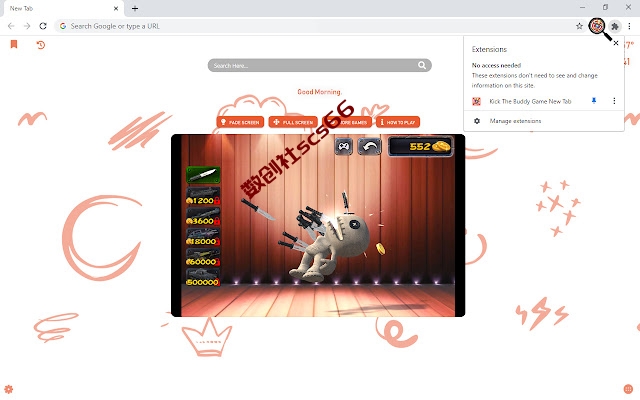Select the locked 60000 coin weapon
Viewport: 640px width, 400px height.
tap(203, 257)
